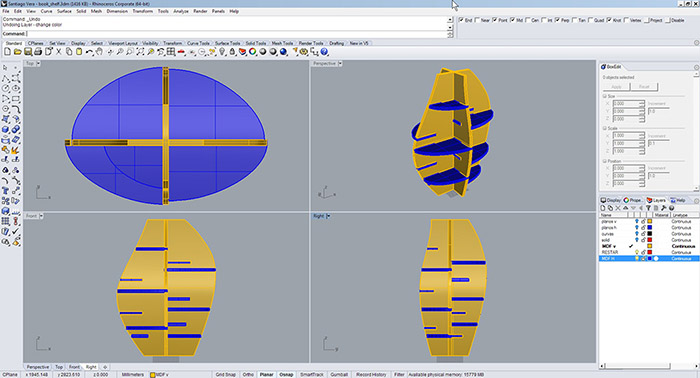Create a new file from the Standard toolbar
700x378 pixels.
coord(8,52)
